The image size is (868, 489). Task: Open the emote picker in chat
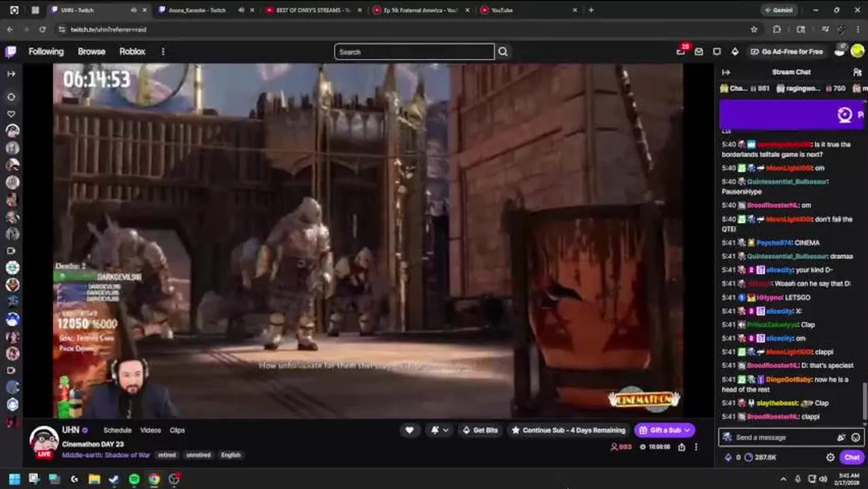(x=856, y=437)
